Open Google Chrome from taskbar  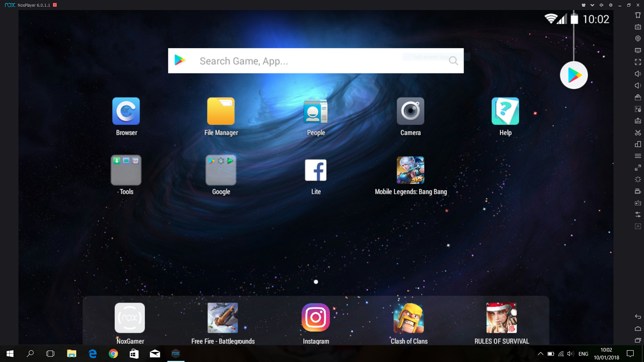pyautogui.click(x=114, y=354)
